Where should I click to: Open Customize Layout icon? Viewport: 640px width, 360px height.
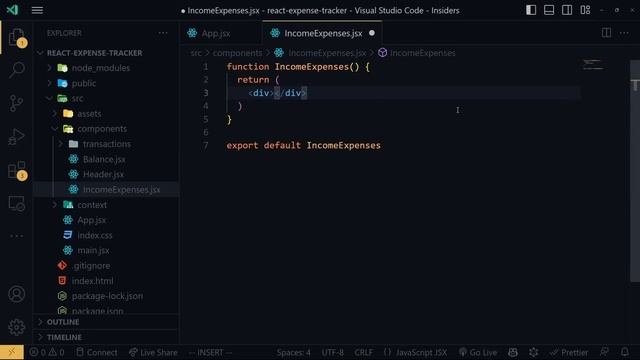[585, 10]
